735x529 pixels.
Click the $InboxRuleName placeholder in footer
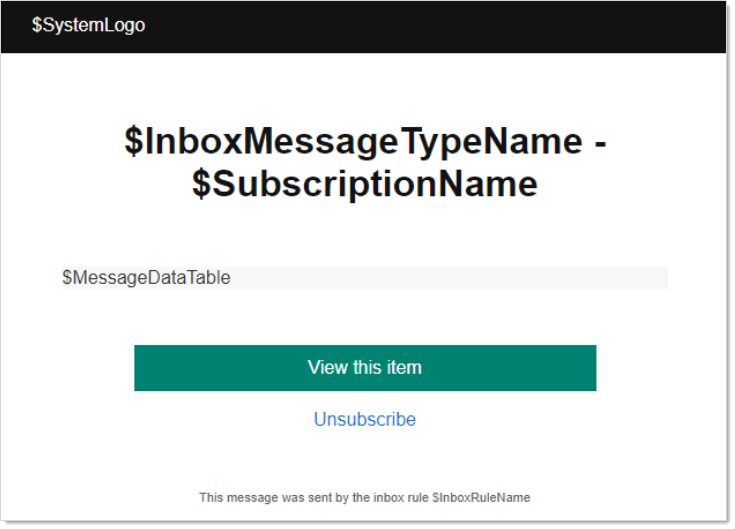(x=481, y=497)
